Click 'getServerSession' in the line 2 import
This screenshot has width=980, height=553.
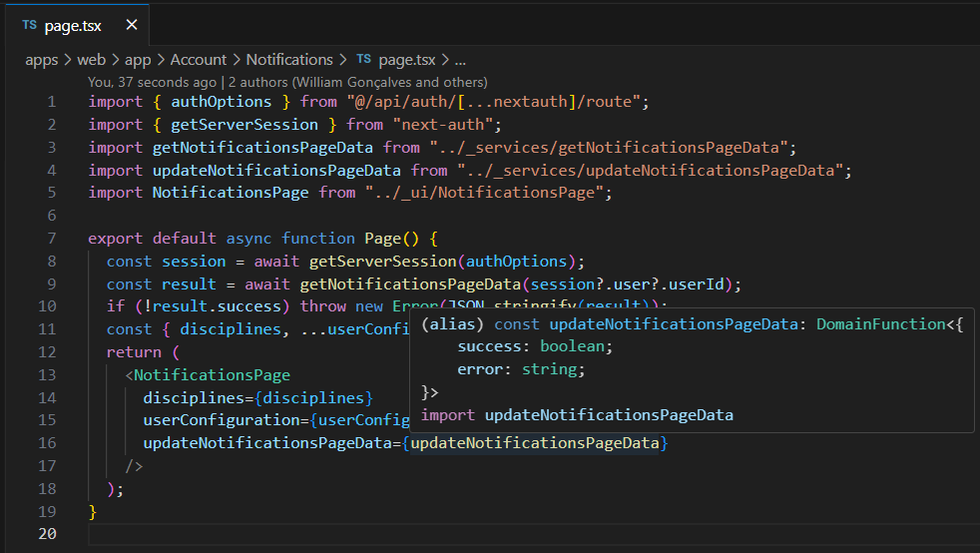click(x=245, y=125)
